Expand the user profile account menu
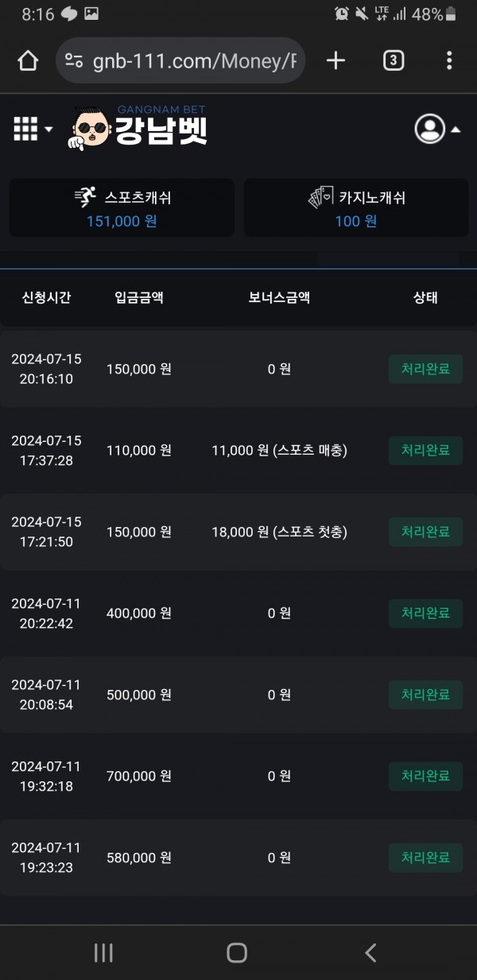The image size is (477, 980). [x=436, y=129]
